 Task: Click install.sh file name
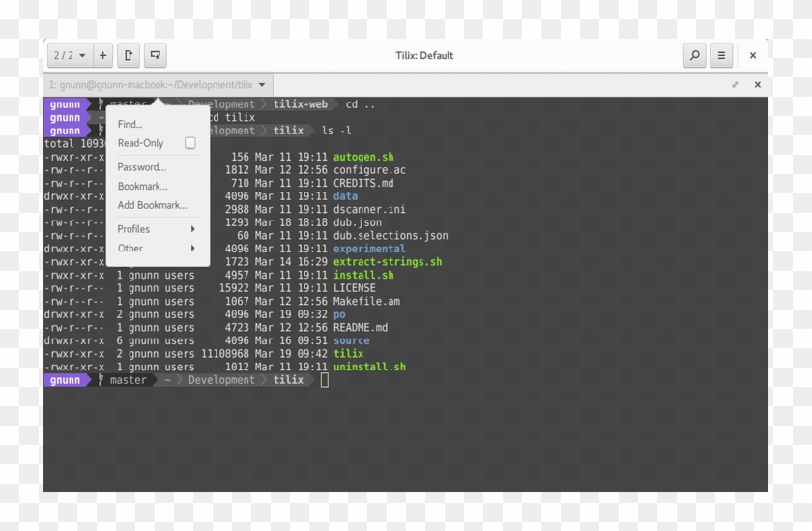pyautogui.click(x=363, y=275)
